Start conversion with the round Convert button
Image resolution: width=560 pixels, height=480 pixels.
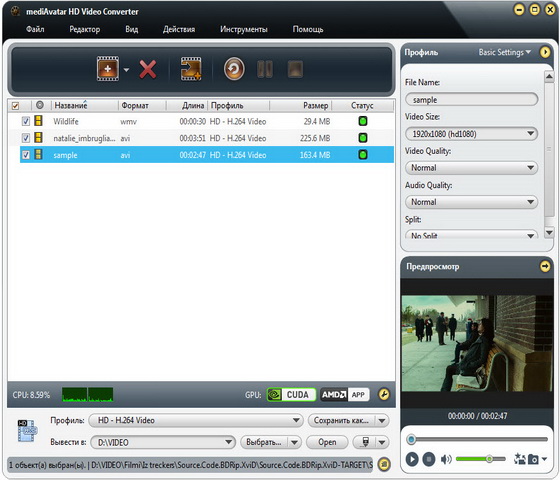click(x=234, y=69)
